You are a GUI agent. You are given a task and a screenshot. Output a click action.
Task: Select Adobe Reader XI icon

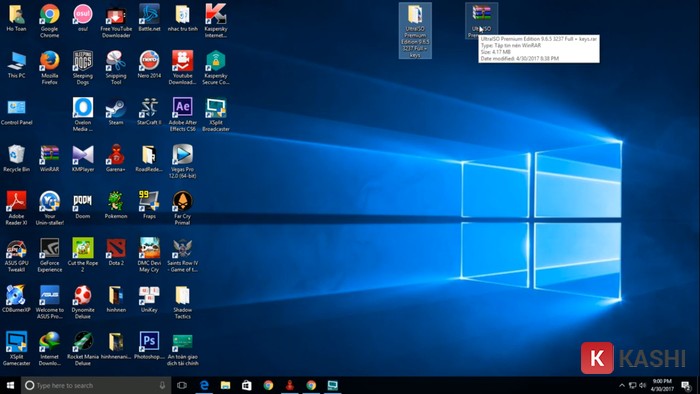click(x=17, y=208)
